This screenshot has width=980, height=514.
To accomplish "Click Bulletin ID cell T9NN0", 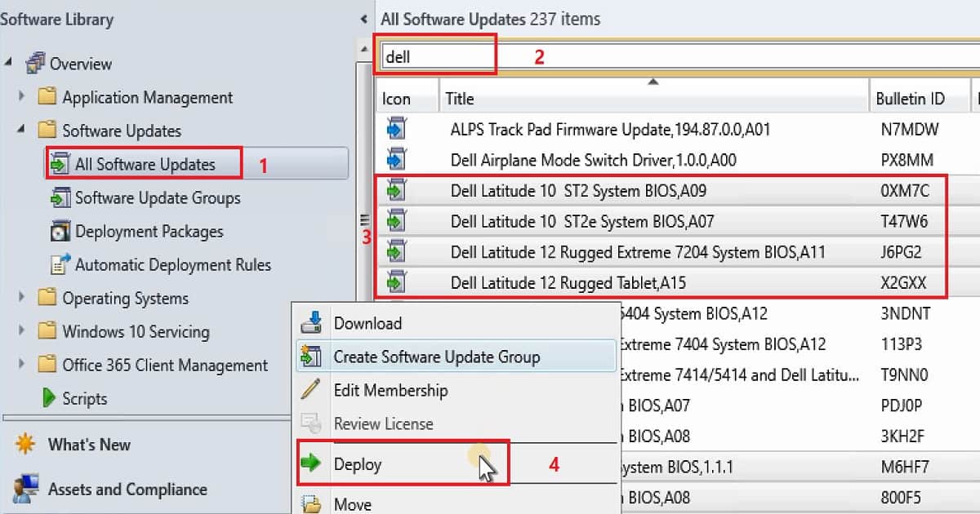I will (x=906, y=375).
